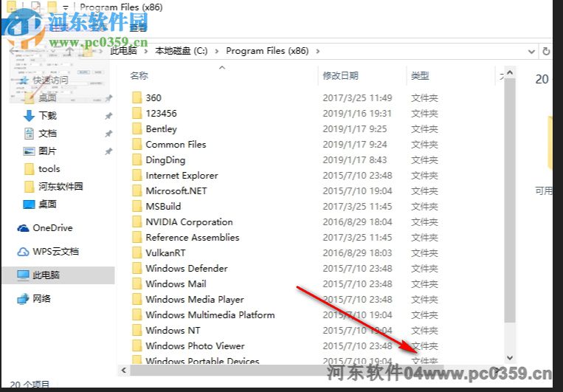Sort by the 修改日期 column header

pos(340,75)
